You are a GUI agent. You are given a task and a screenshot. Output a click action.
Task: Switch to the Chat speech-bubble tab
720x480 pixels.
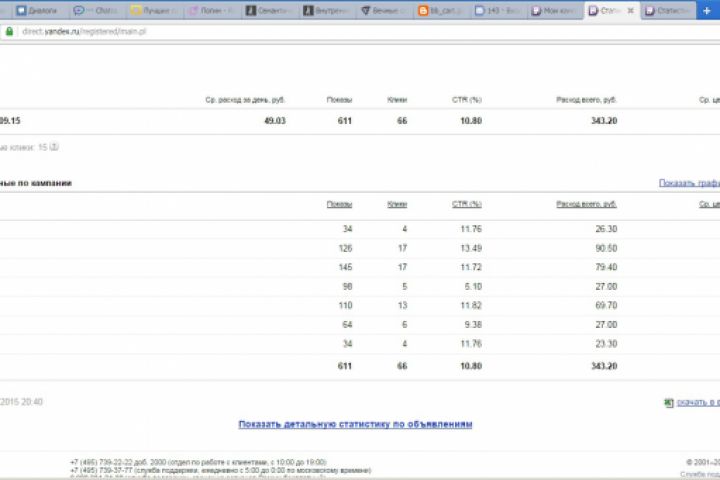click(96, 11)
